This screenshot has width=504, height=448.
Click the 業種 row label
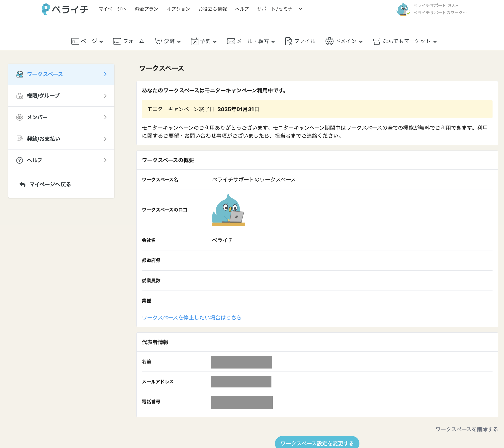tap(147, 301)
